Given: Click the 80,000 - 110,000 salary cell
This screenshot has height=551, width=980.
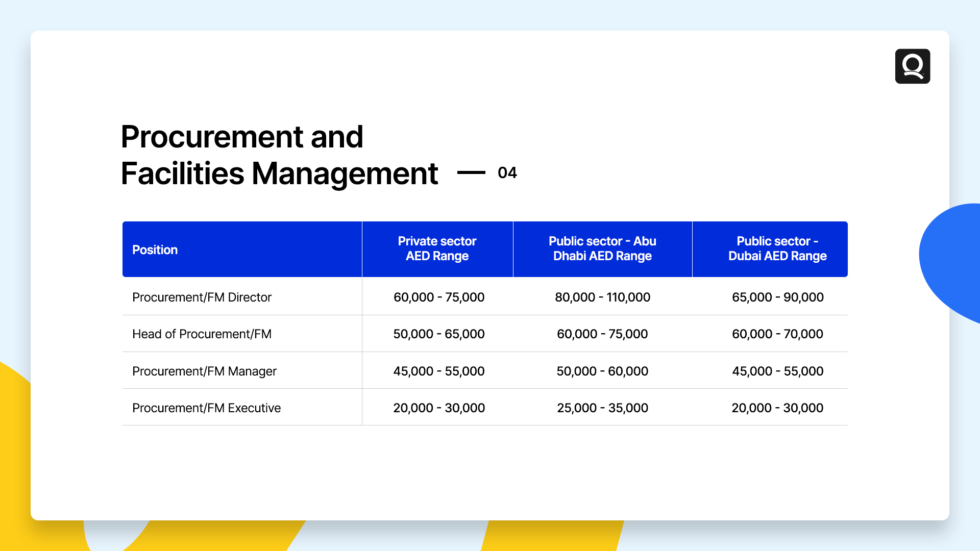Looking at the screenshot, I should (602, 297).
